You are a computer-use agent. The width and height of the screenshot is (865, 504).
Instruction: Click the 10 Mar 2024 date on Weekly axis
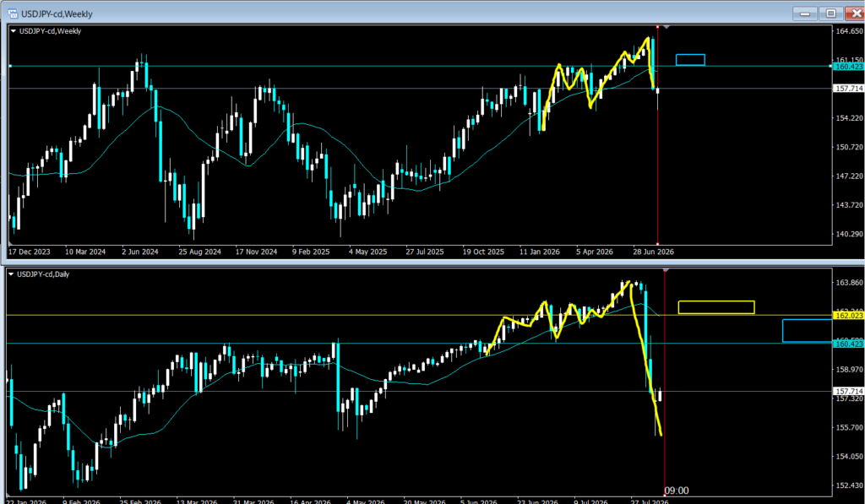(85, 252)
